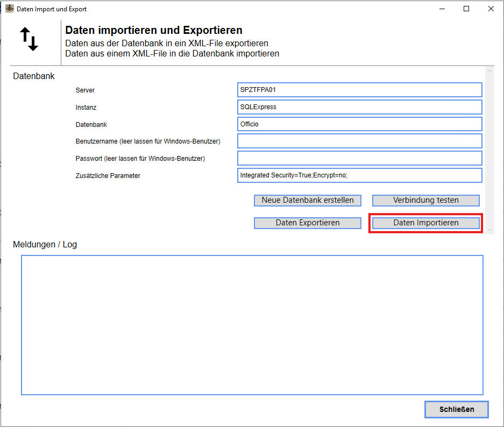Click the vertical scrollbar track beside the form
Viewport: 504px width, 427px height.
[489, 151]
